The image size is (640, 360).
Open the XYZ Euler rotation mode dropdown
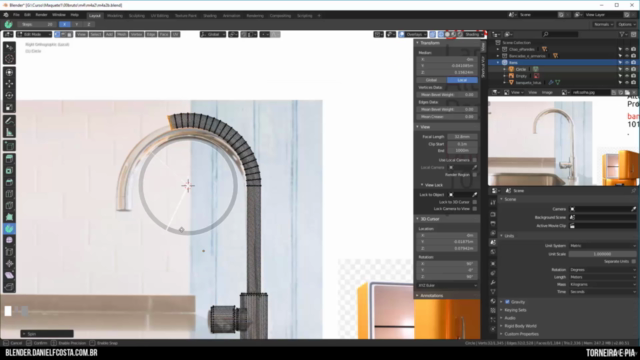point(447,285)
